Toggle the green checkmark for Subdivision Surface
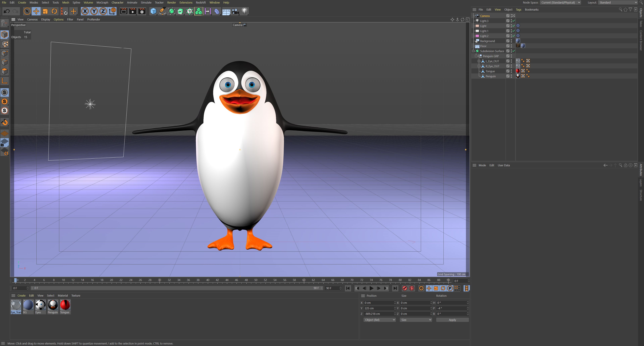Image resolution: width=644 pixels, height=346 pixels. point(514,51)
